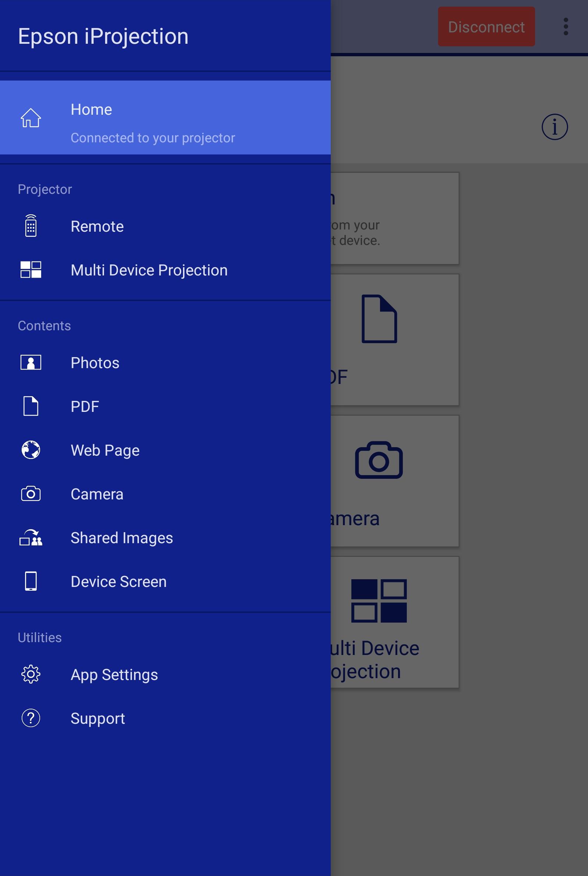Click the 'Multi Device Projection' card label
Image resolution: width=588 pixels, height=876 pixels.
pos(374,659)
